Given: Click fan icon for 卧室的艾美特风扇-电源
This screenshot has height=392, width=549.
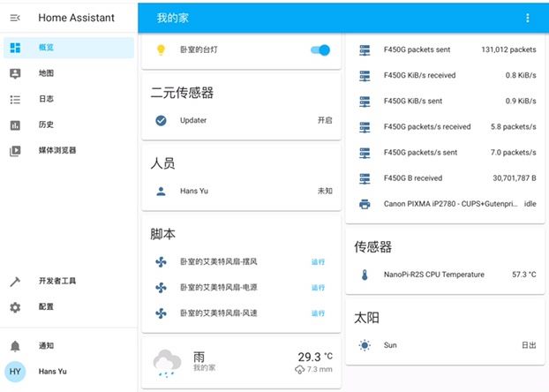Looking at the screenshot, I should coord(161,288).
